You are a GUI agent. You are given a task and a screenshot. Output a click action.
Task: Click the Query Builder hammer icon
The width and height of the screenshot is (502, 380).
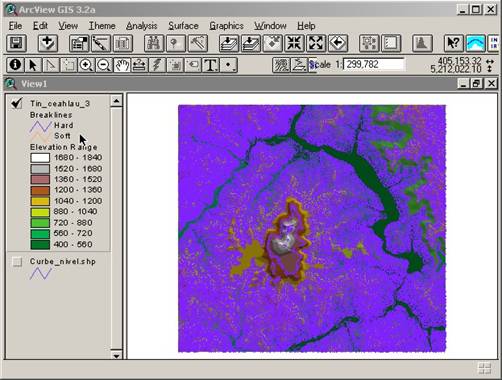198,43
